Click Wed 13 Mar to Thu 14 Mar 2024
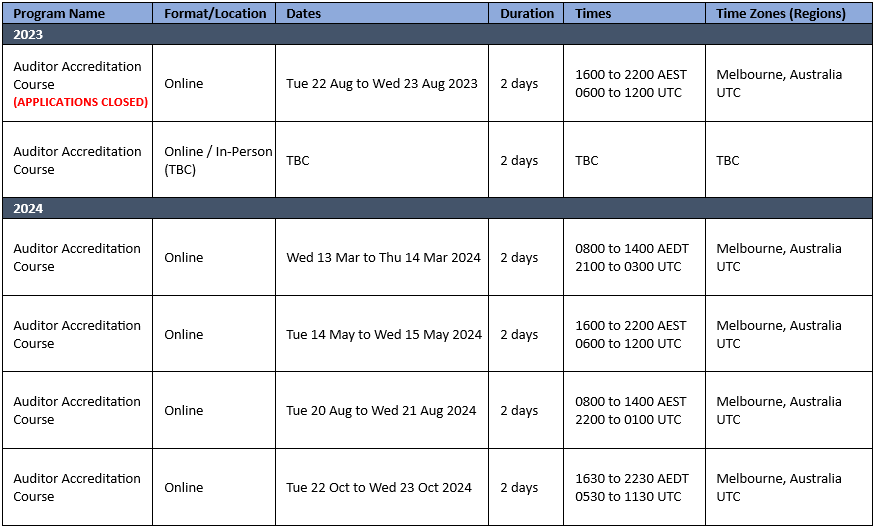This screenshot has height=526, width=874. 383,257
